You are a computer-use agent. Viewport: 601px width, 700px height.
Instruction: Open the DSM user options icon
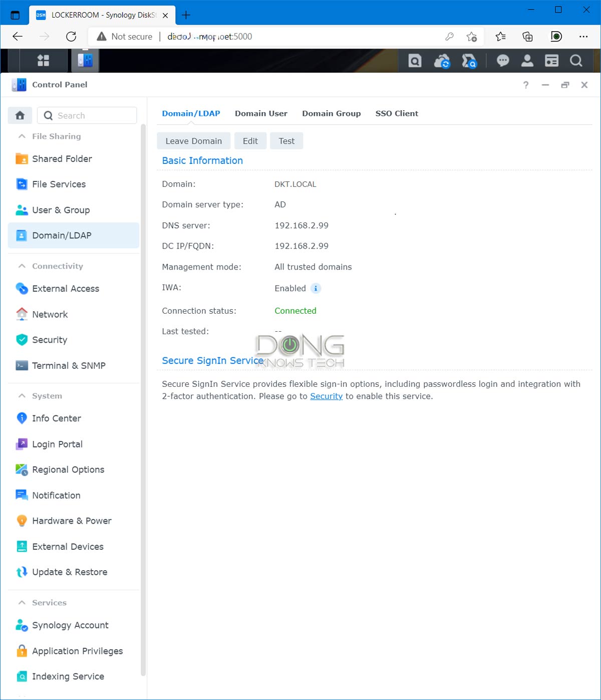(527, 61)
